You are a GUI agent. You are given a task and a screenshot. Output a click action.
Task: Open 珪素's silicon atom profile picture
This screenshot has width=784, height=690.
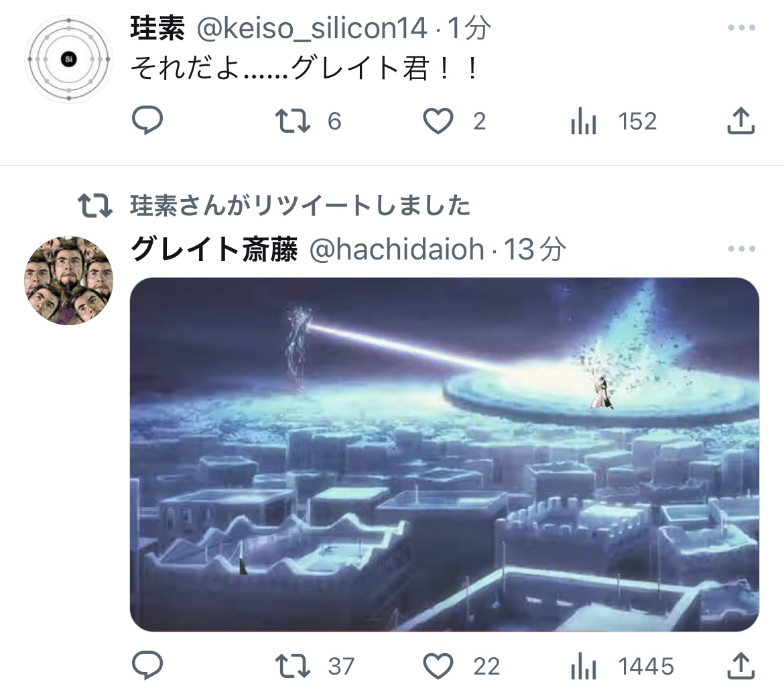point(69,59)
